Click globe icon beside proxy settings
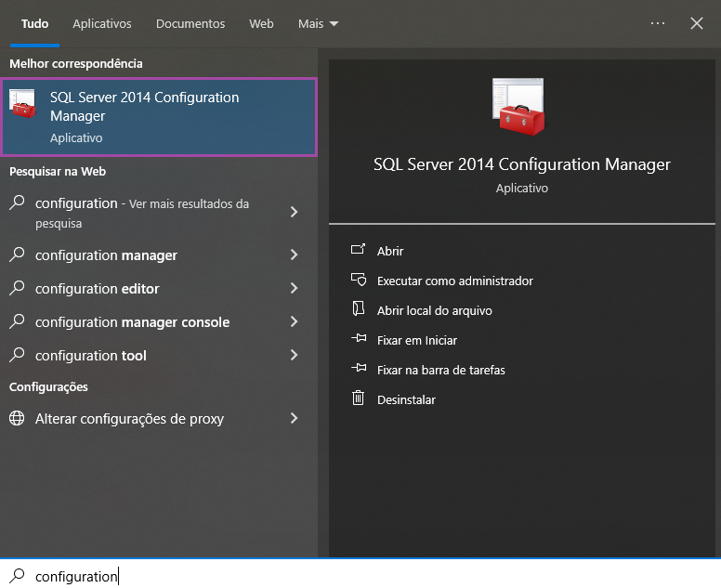Viewport: 721px width, 588px height. click(x=17, y=418)
